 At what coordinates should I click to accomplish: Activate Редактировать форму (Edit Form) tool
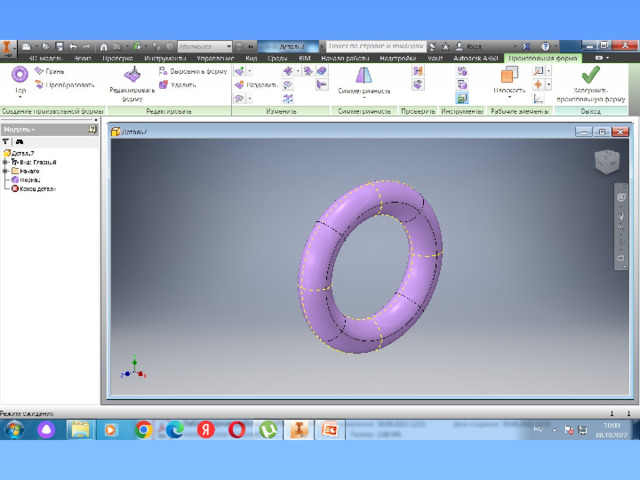coord(132,82)
